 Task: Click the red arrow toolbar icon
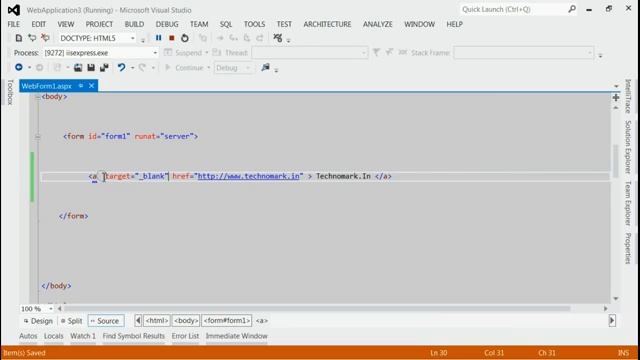(x=45, y=38)
